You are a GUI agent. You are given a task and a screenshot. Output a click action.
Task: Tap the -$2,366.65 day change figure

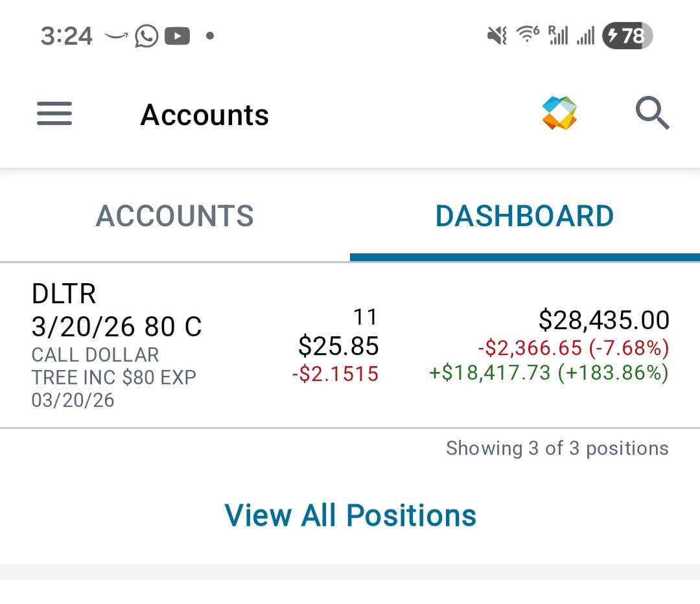[x=573, y=348]
